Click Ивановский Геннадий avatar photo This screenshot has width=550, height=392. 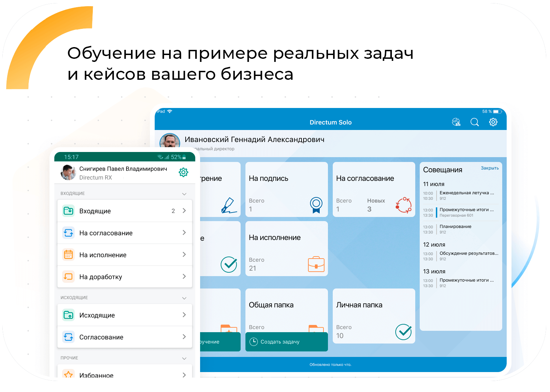pos(170,141)
